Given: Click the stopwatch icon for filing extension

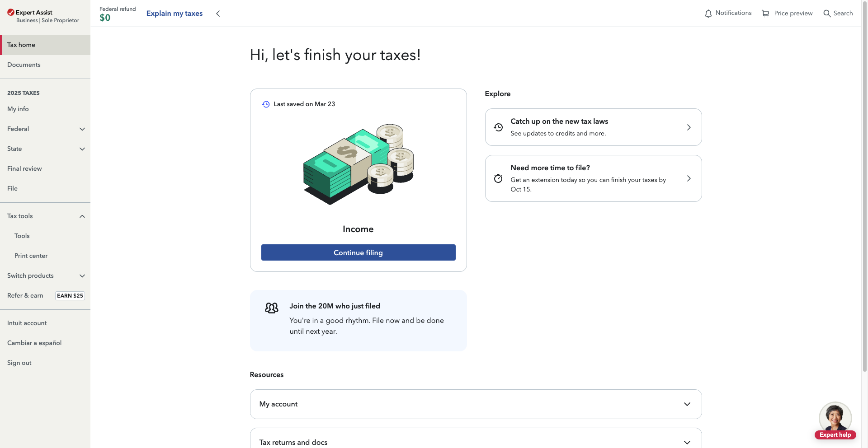Looking at the screenshot, I should click(x=498, y=178).
